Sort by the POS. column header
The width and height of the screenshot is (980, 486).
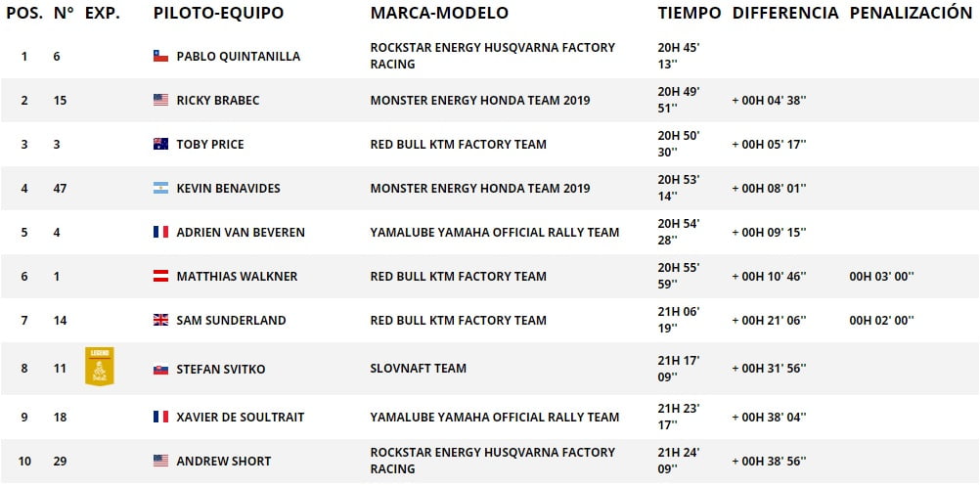[24, 13]
